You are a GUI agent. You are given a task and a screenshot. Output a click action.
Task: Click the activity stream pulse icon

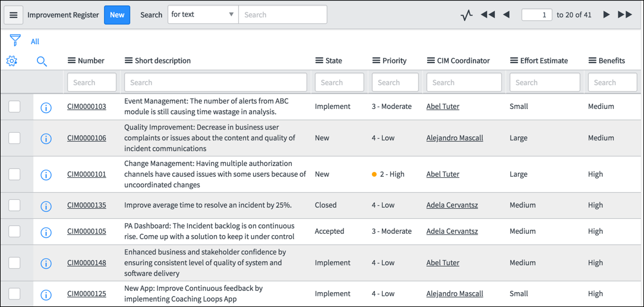(x=466, y=15)
